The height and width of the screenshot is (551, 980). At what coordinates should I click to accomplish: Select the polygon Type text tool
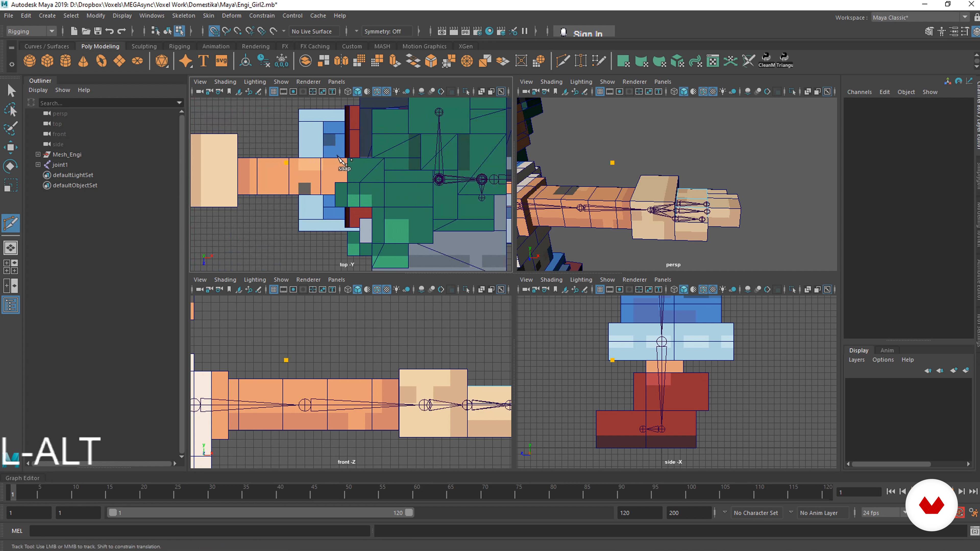(x=204, y=61)
